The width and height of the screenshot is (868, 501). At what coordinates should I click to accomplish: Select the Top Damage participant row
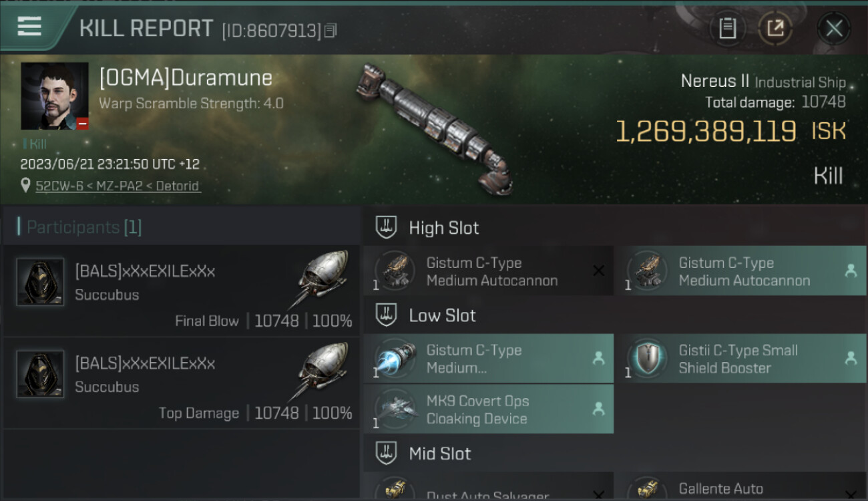tap(182, 383)
